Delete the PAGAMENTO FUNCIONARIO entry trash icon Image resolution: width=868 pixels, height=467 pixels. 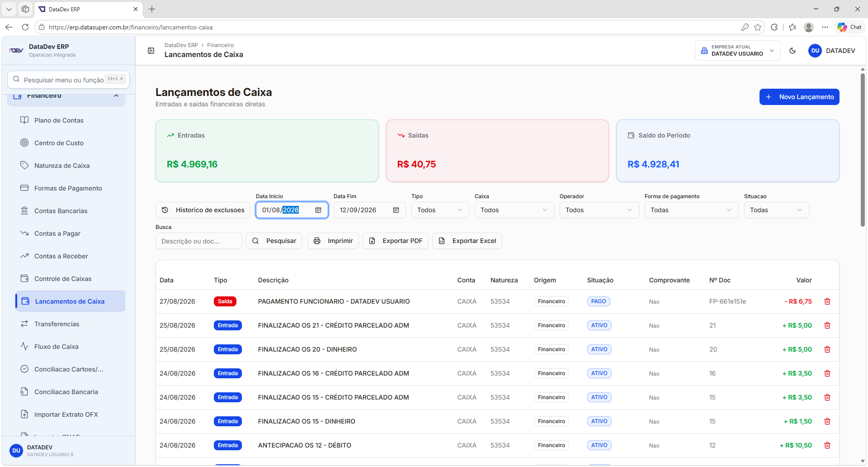pyautogui.click(x=827, y=301)
